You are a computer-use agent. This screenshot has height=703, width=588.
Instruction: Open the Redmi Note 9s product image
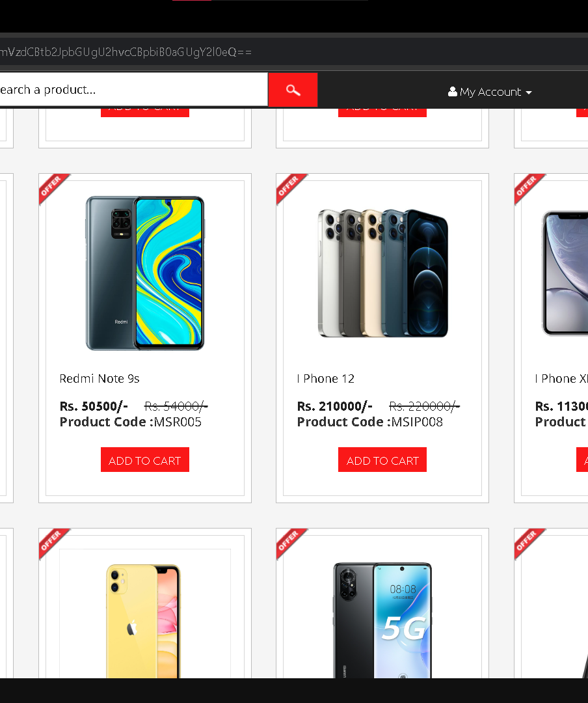(x=145, y=273)
